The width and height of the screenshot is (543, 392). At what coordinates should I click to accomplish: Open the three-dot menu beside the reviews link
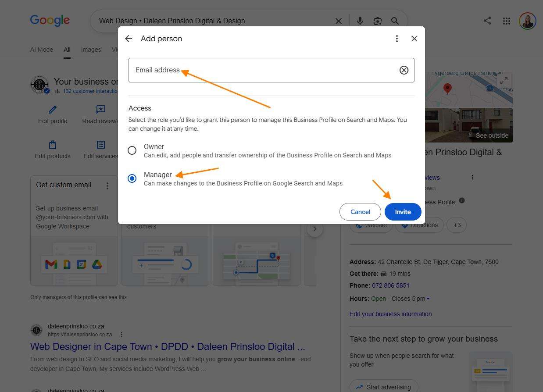(x=472, y=177)
